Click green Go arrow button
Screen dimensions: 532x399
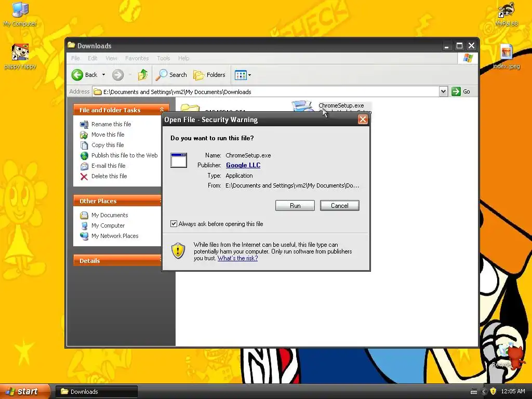click(x=456, y=91)
